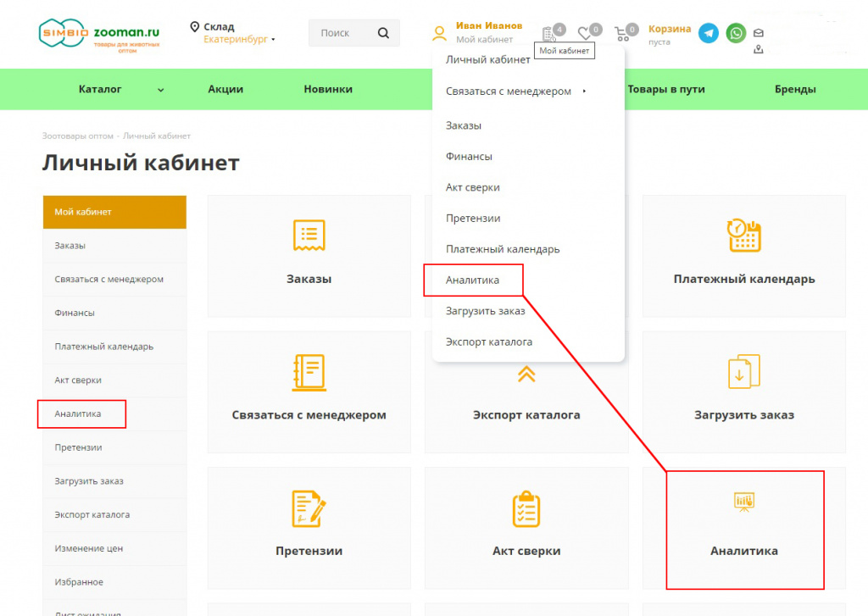Viewport: 868px width, 616px height.
Task: Click the Загрузить заказ tile icon
Action: (x=743, y=371)
